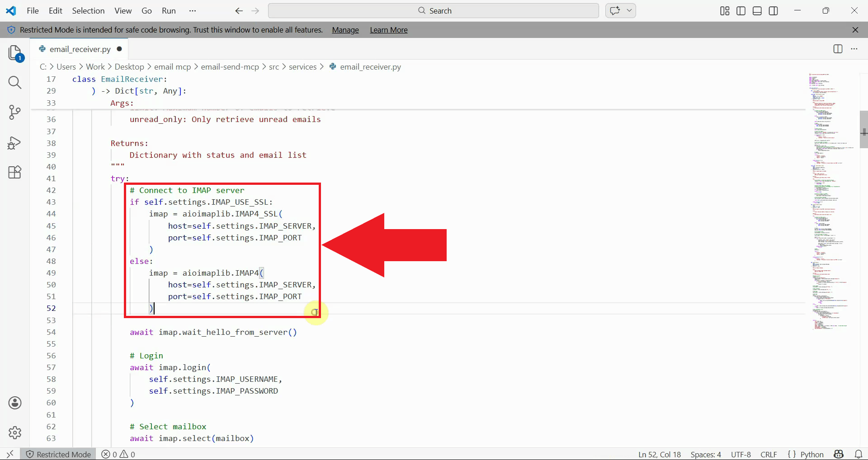Open the editor More Actions menu
Image resolution: width=868 pixels, height=460 pixels.
click(854, 49)
